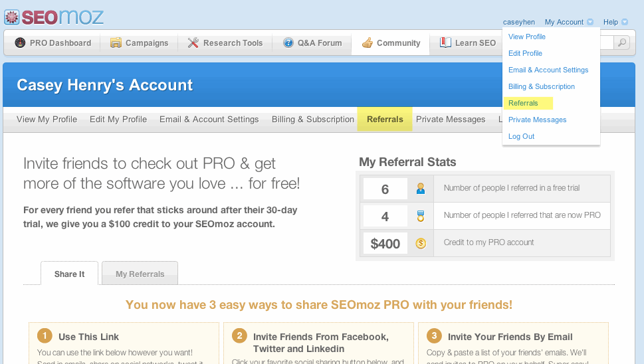This screenshot has width=644, height=364.
Task: Click the PRO Dashboard gauge icon
Action: click(x=20, y=43)
